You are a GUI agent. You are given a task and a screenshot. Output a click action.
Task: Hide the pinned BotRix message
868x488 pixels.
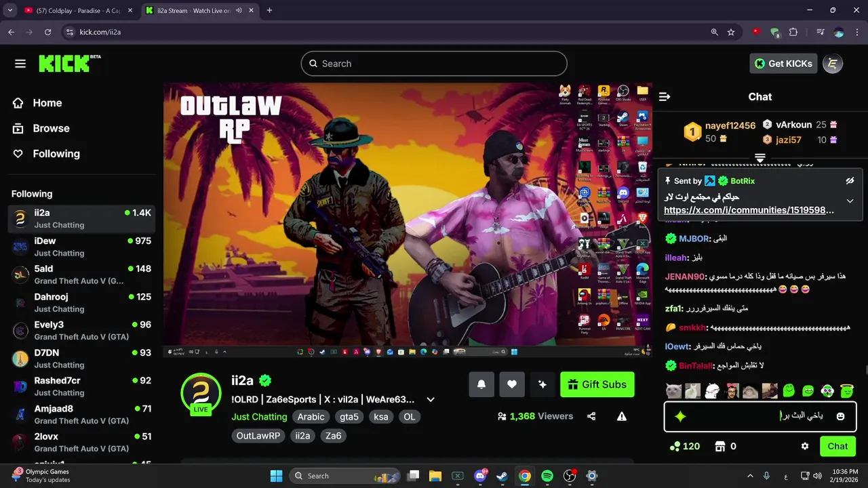click(850, 181)
